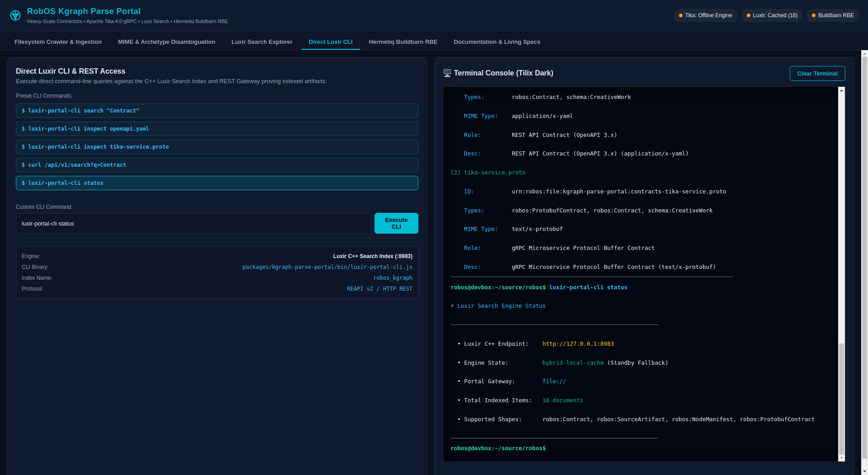Screen dimensions: 868x475
Task: Run preset inspect tika-service.proto command
Action: [x=217, y=147]
